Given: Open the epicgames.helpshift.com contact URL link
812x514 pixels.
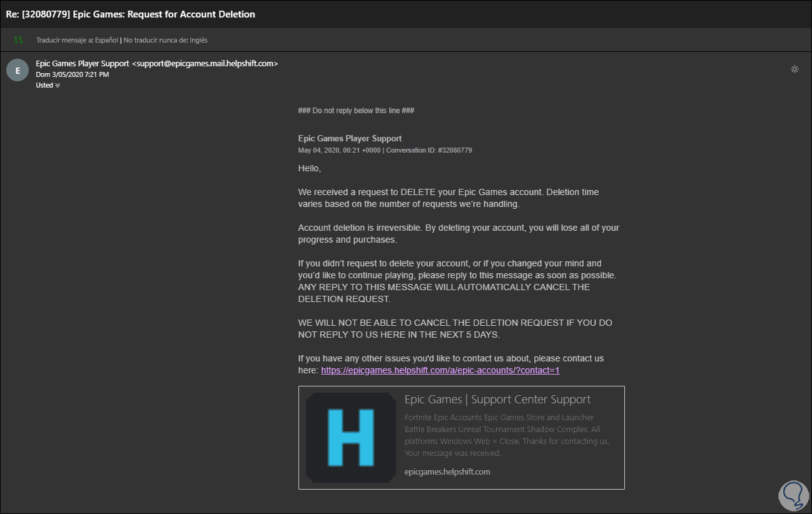Looking at the screenshot, I should pyautogui.click(x=440, y=370).
